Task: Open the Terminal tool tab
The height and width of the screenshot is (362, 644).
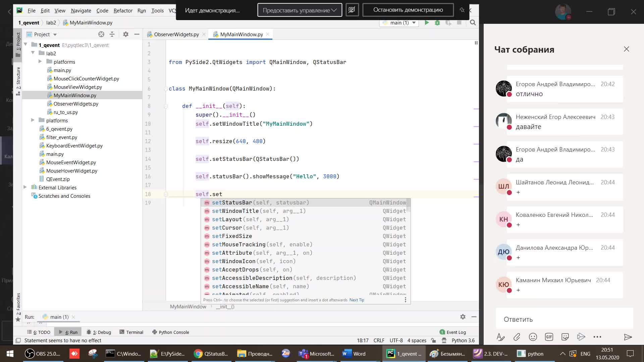Action: coord(131,332)
